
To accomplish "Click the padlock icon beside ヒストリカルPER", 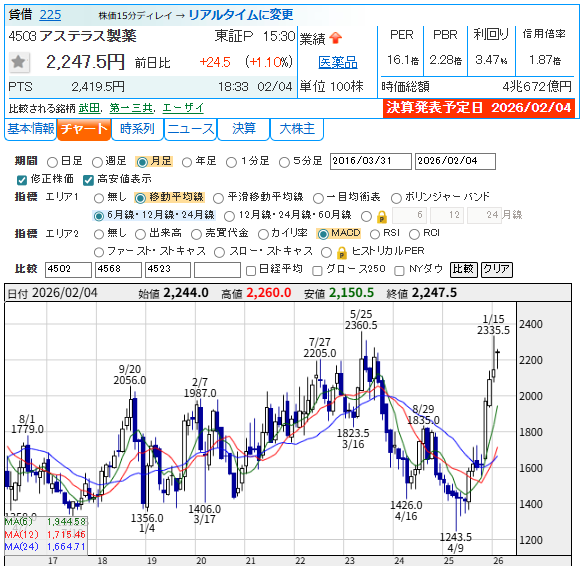I will point(341,253).
